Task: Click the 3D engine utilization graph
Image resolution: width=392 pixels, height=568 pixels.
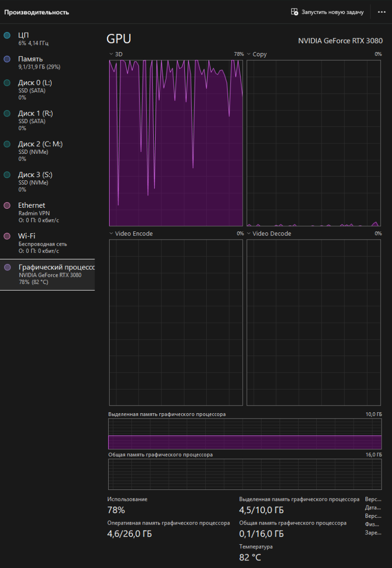Action: pos(176,143)
